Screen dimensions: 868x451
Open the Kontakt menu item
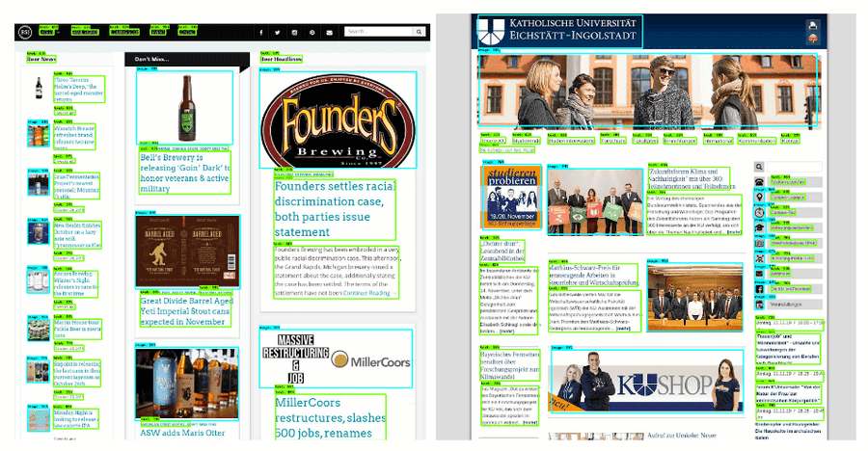pos(790,141)
